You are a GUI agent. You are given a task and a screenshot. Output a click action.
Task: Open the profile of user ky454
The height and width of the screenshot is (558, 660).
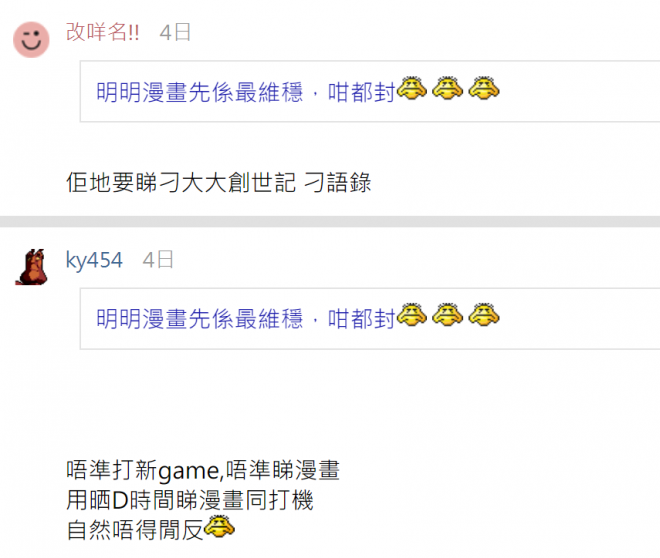click(94, 260)
